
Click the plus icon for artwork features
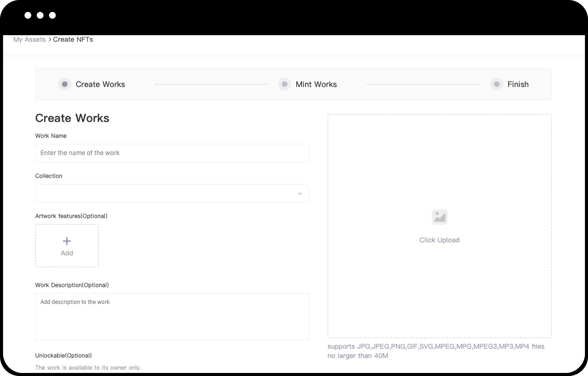[x=67, y=241]
